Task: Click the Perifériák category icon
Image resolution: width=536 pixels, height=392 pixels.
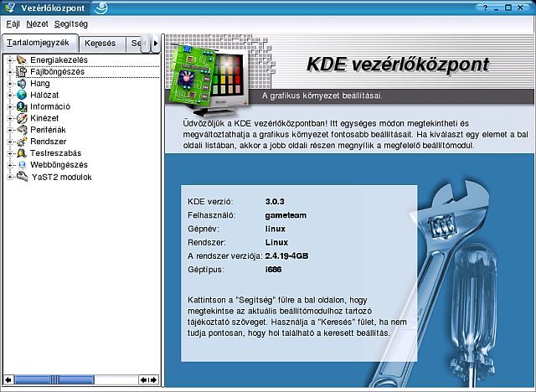Action: 22,130
